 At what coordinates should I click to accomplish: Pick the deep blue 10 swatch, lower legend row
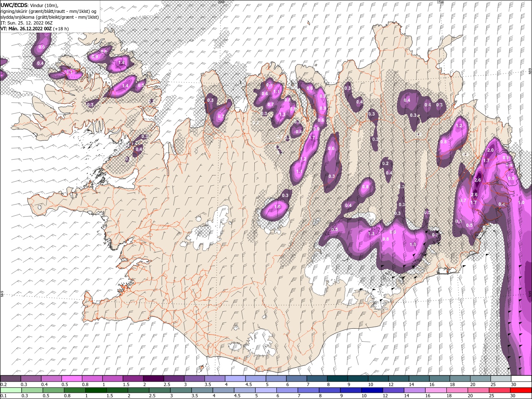(372, 390)
